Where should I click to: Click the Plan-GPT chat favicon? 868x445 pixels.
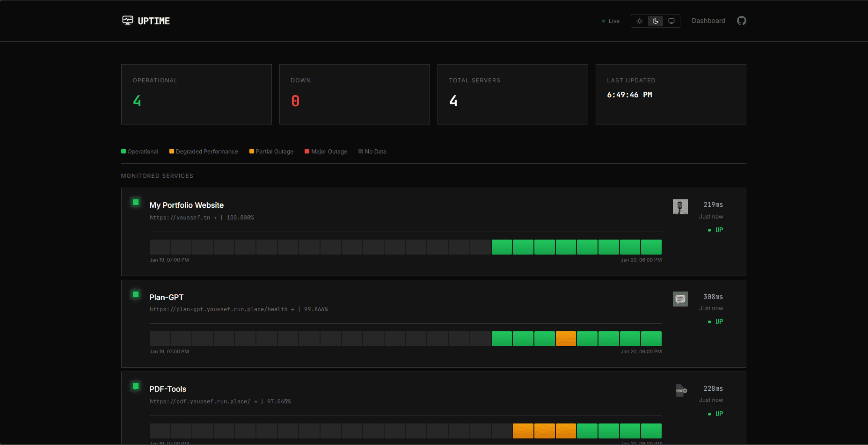click(680, 299)
